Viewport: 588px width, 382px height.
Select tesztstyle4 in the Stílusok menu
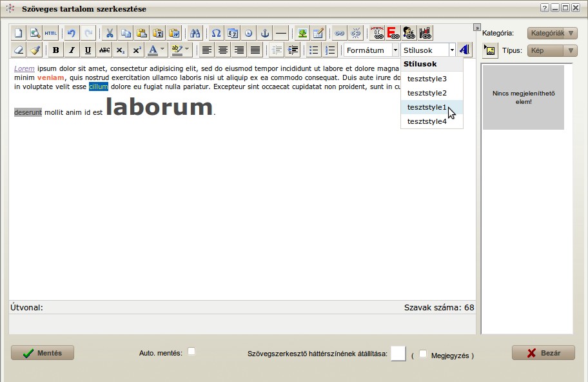[x=427, y=121]
